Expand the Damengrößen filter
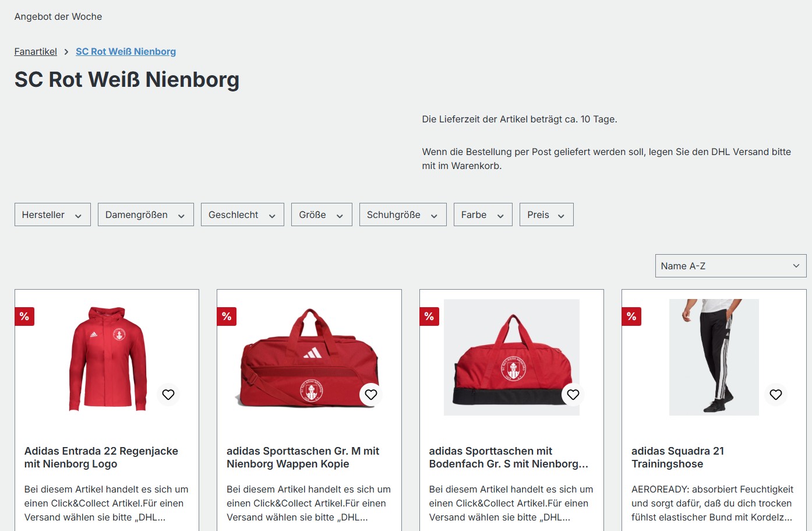Viewport: 812px width, 531px height. 146,214
